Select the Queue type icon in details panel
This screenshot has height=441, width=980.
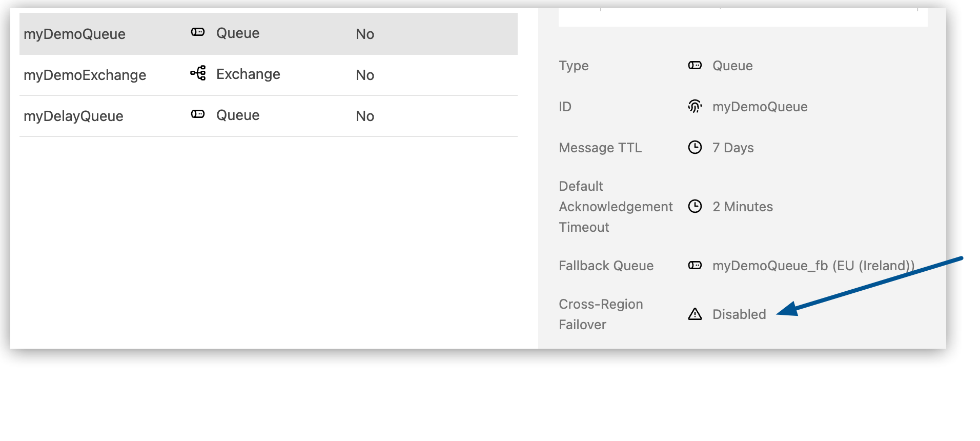[695, 65]
